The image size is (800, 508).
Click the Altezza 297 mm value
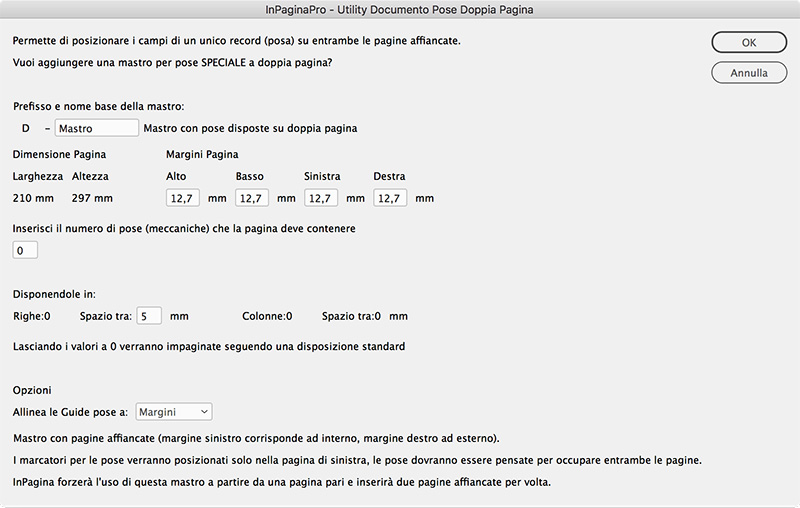[x=92, y=198]
